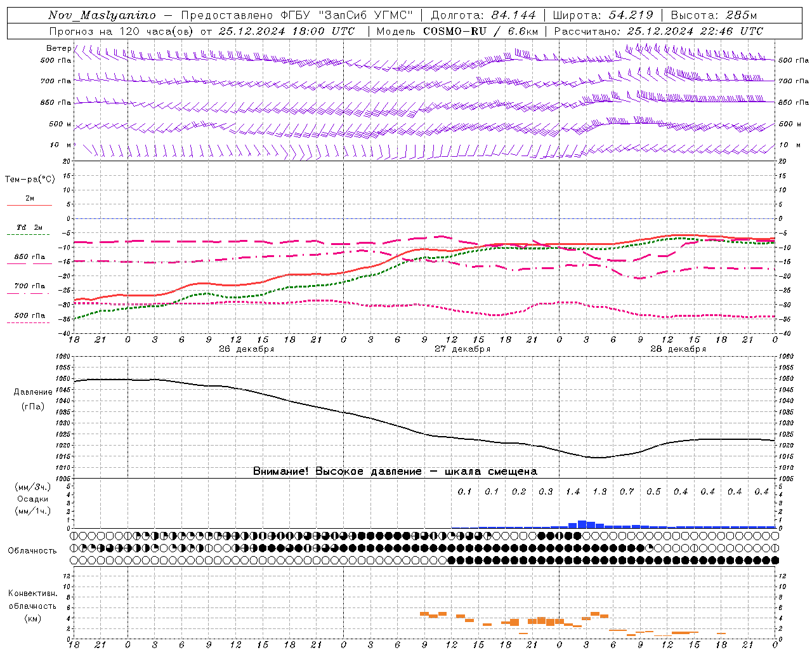Select the Высота: 285м header entry
812x650 pixels.
tap(714, 15)
